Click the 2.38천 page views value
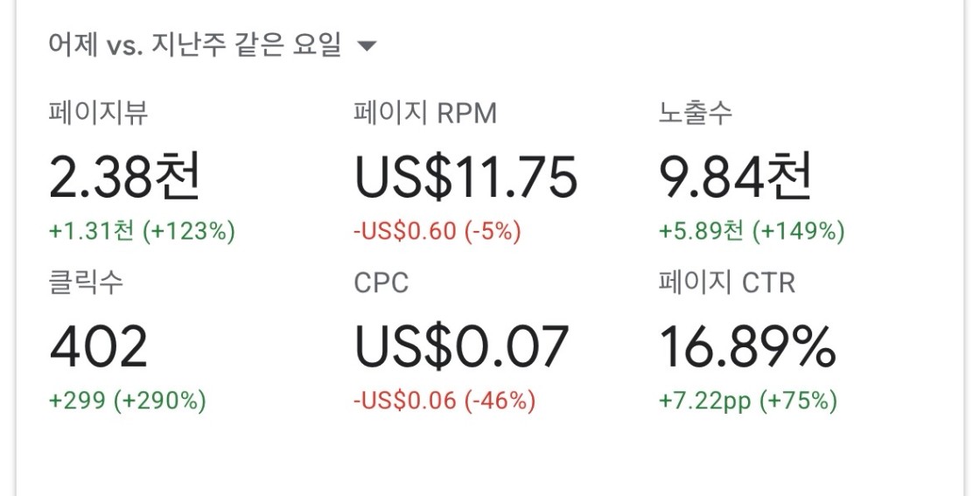980x496 pixels. 124,177
